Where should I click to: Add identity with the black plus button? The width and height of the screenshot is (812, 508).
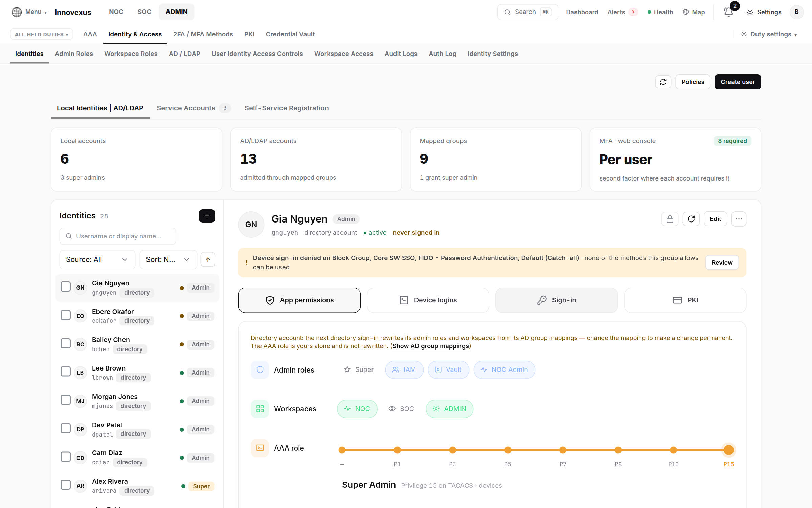207,216
